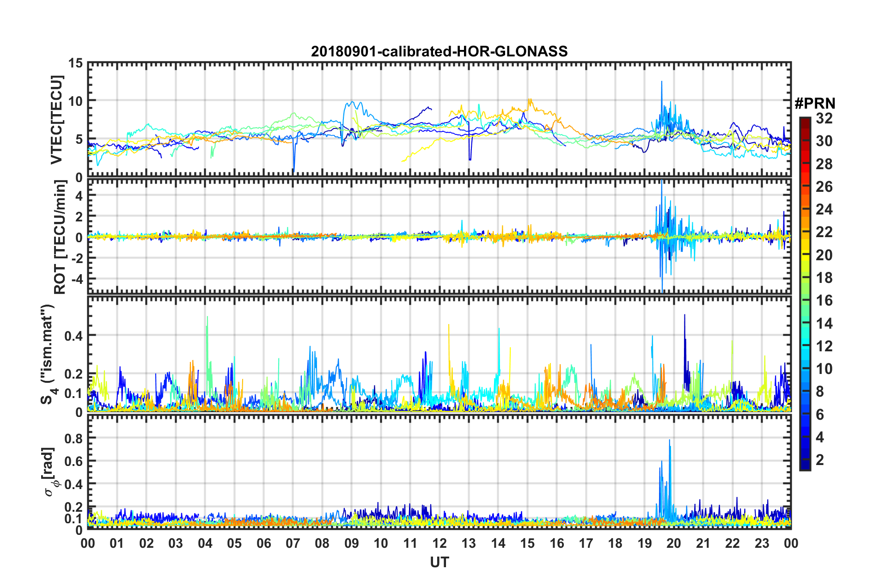This screenshot has width=879, height=588.
Task: Click the ROT burst near 19:30 UT
Action: (x=662, y=236)
